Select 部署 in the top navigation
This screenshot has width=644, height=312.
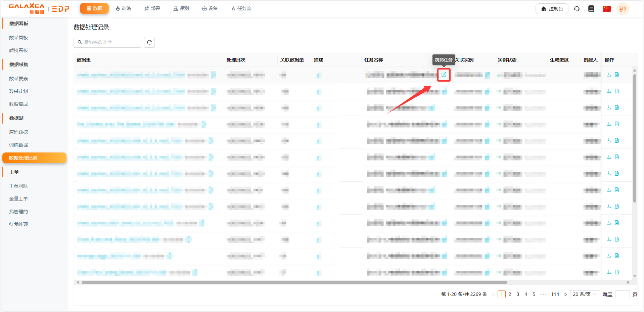tap(152, 8)
